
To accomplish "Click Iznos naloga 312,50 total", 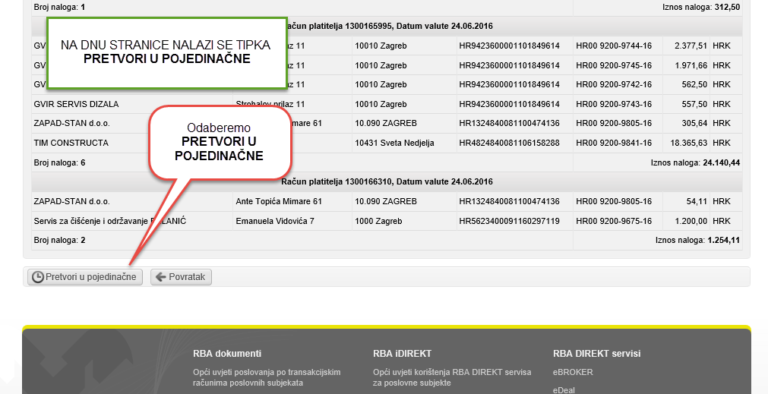I will click(701, 7).
